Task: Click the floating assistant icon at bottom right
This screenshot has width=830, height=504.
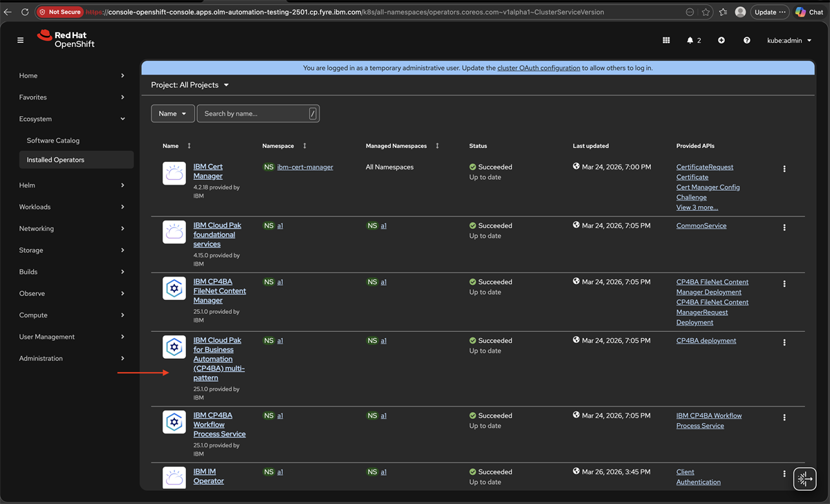Action: tap(804, 478)
